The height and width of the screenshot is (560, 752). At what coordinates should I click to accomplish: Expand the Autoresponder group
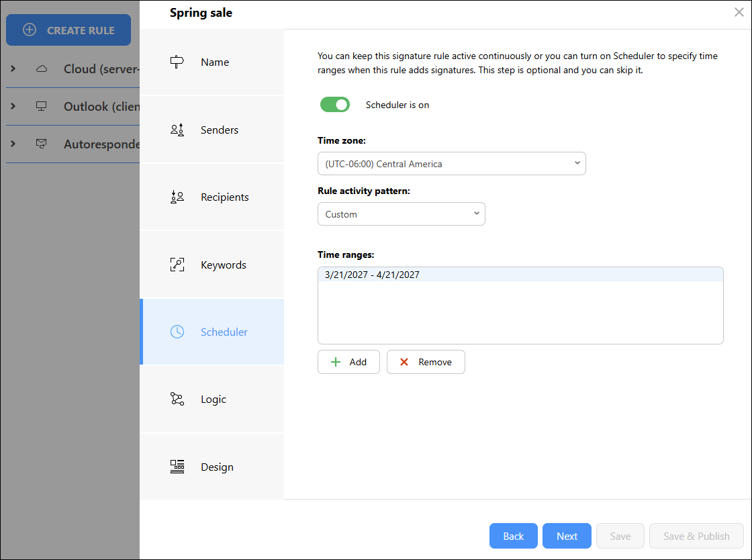[13, 143]
